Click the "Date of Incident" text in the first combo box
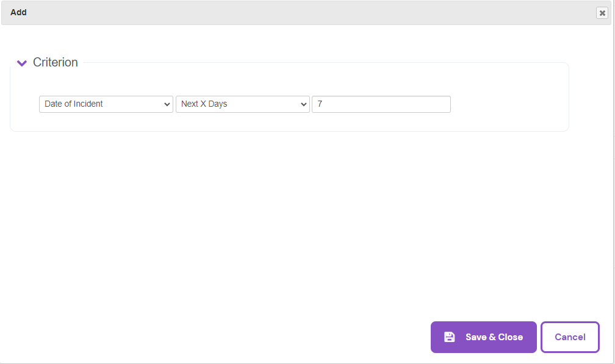Viewport: 615px width, 364px height. 74,104
